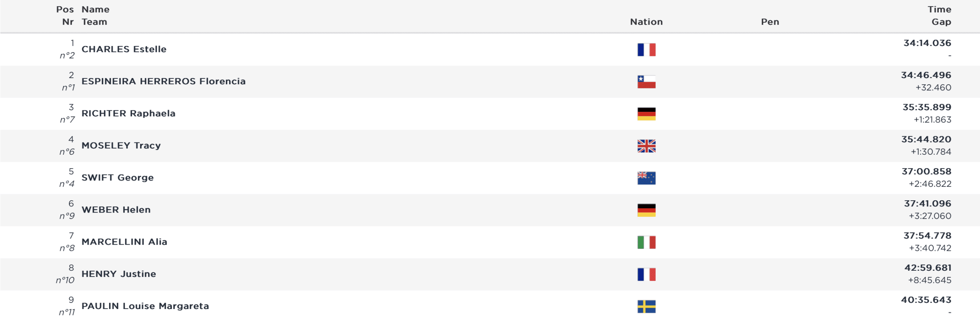Click the German flag next to RICHTER Raphaela

click(x=646, y=114)
